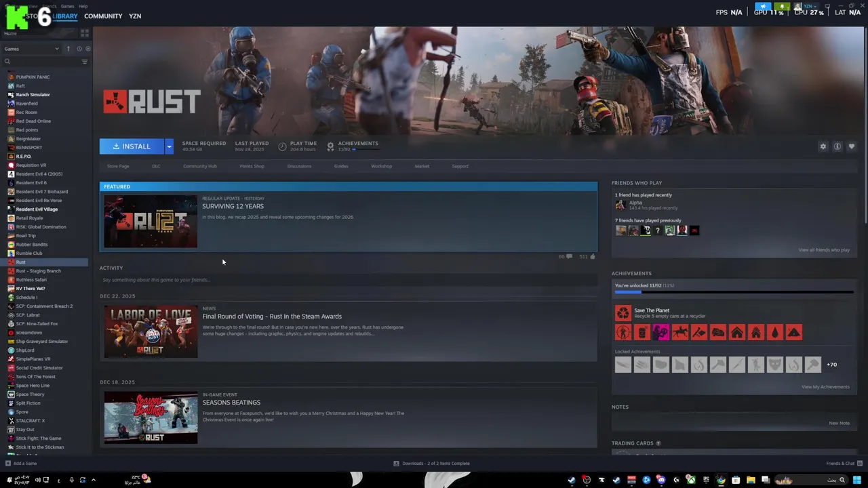The image size is (868, 488).
Task: Select Rust - Staging Branch in game list
Action: pyautogui.click(x=39, y=271)
